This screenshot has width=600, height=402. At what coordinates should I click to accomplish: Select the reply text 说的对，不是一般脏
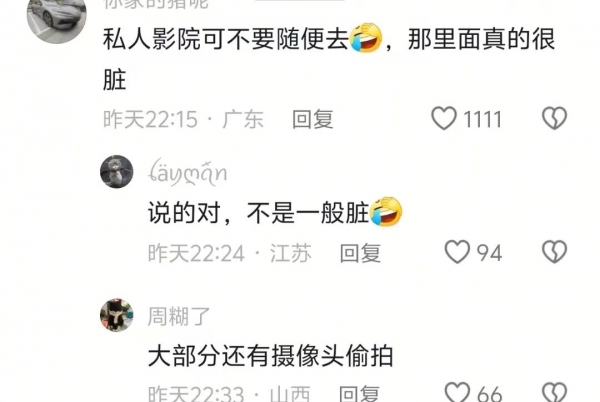click(258, 213)
